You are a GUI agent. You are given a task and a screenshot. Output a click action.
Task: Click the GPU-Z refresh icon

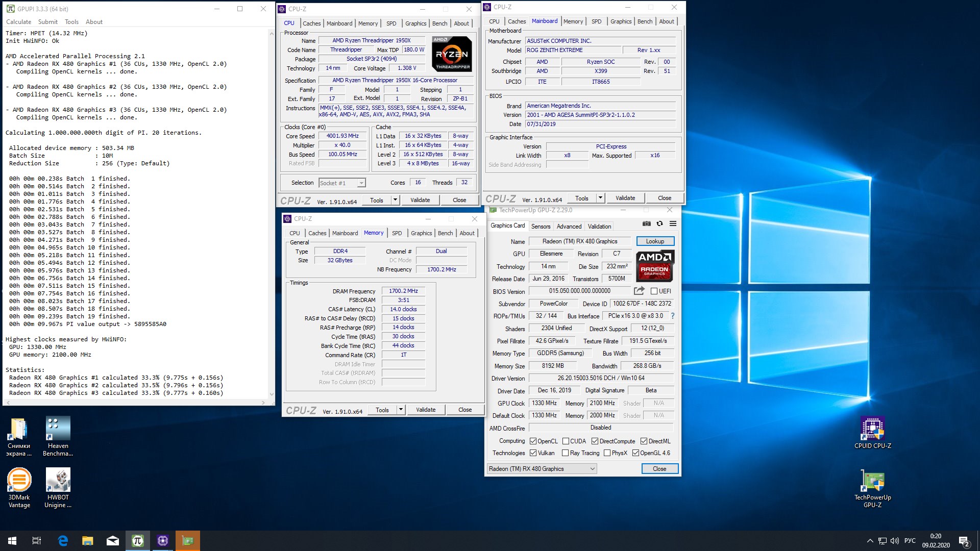click(x=659, y=224)
